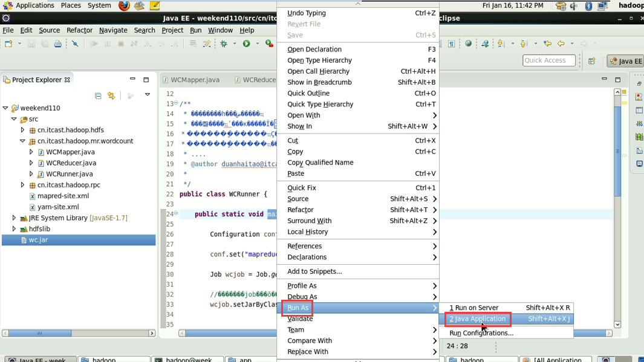Select mapred-site.xml in the project tree
This screenshot has width=644, height=362.
pos(63,196)
